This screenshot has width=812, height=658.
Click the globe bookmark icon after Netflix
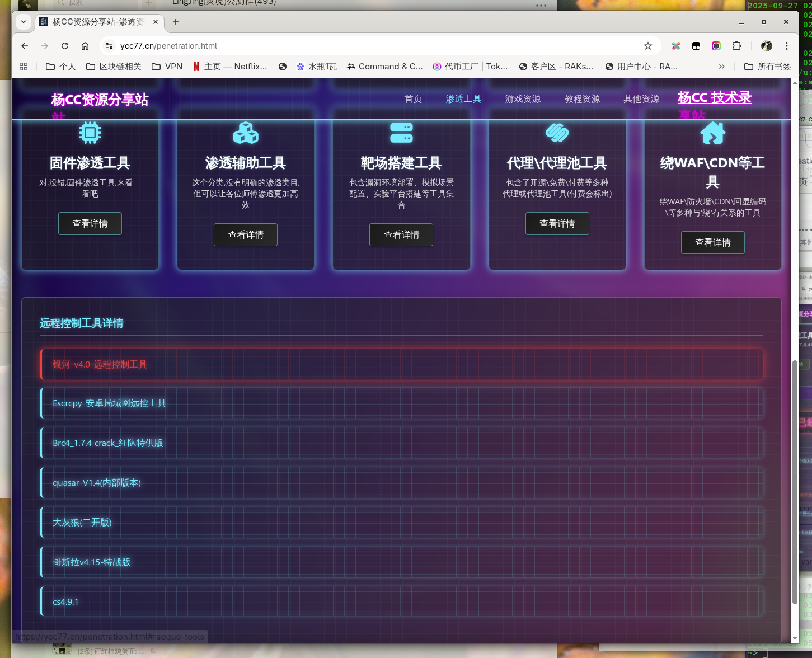coord(283,67)
